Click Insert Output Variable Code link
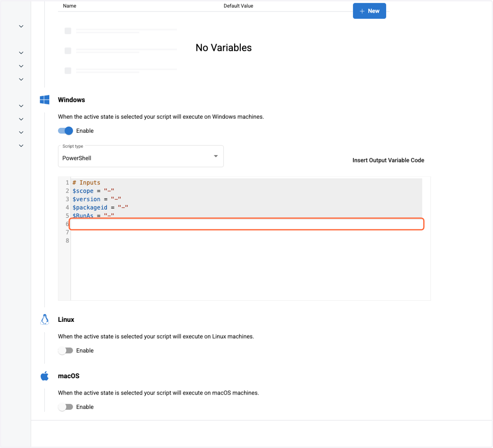 coord(388,160)
